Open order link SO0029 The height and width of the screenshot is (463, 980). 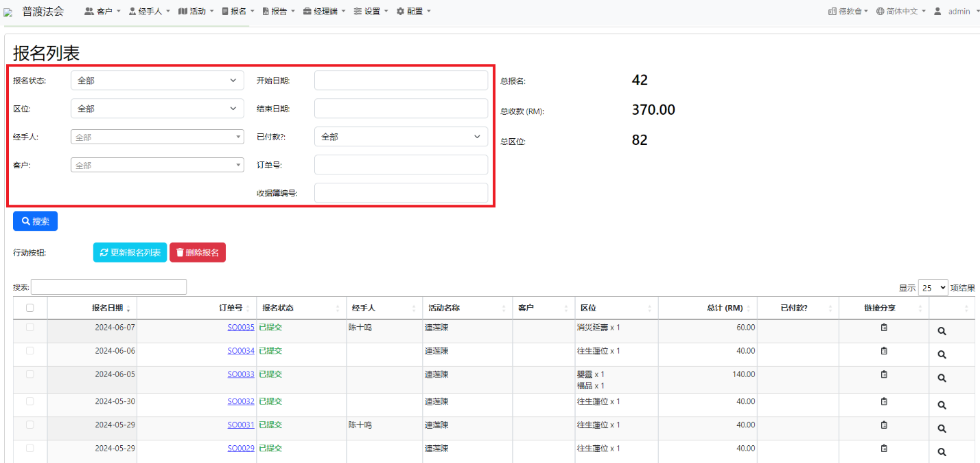[241, 449]
